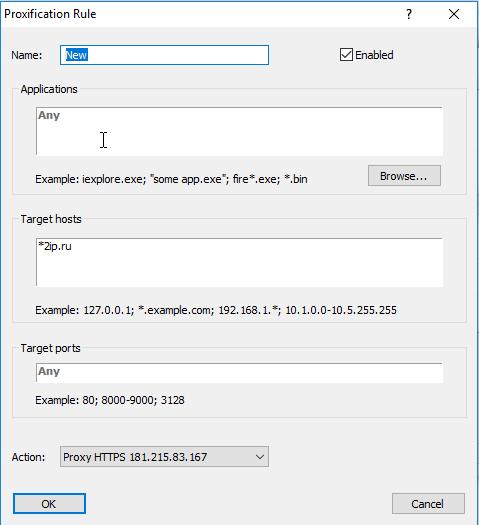
Task: Open Browse... to choose an application
Action: (404, 175)
